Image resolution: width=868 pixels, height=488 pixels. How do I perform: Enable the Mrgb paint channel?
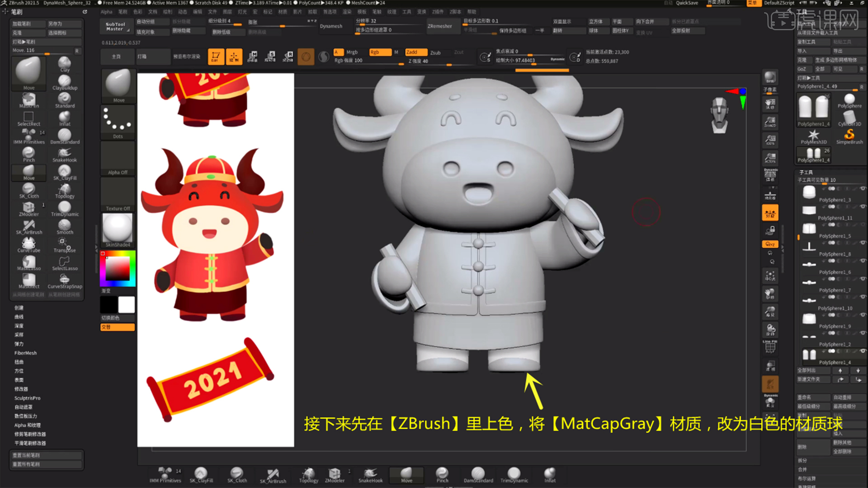click(352, 52)
